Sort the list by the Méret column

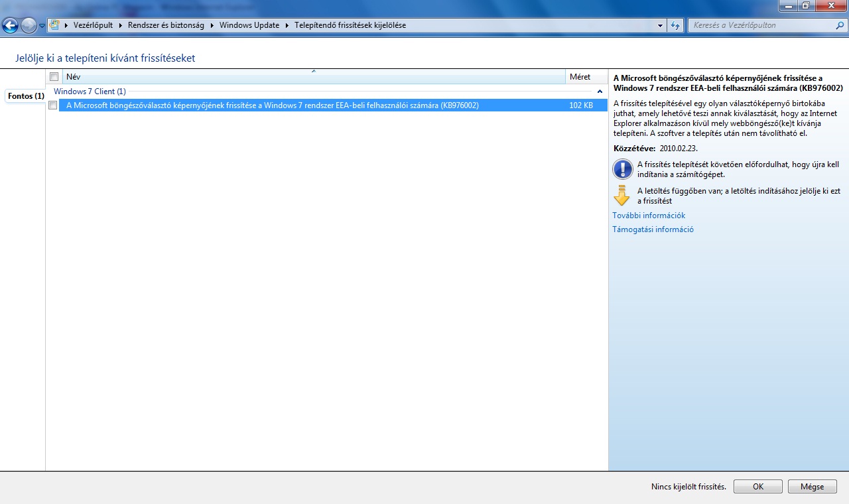click(586, 77)
